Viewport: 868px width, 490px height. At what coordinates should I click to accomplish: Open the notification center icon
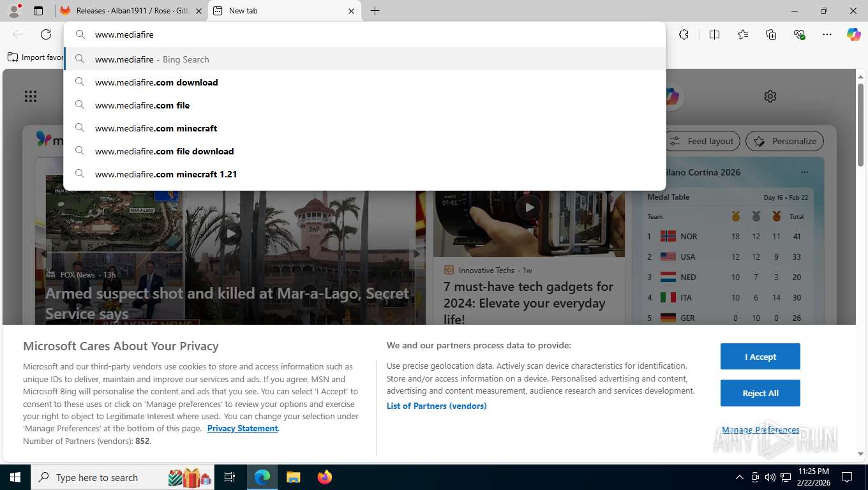[x=847, y=477]
